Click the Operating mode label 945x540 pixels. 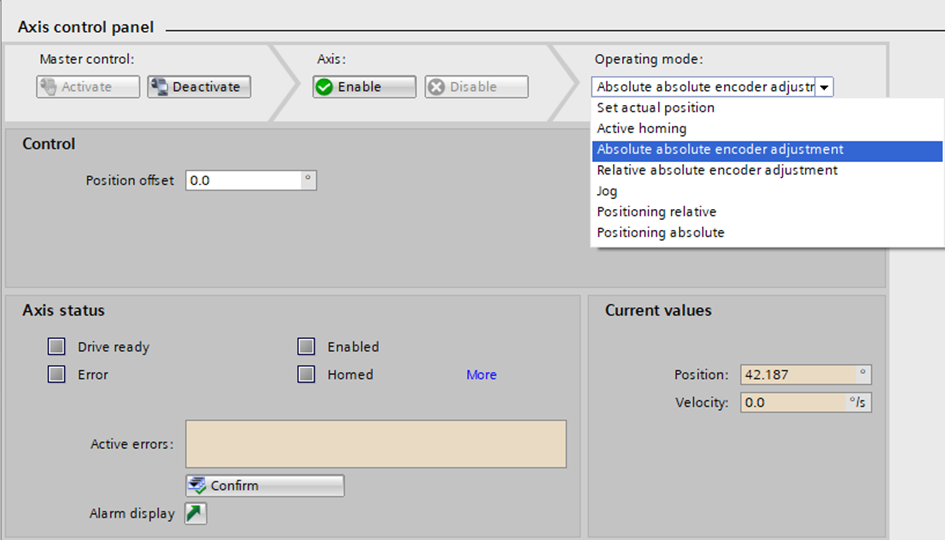pos(648,59)
